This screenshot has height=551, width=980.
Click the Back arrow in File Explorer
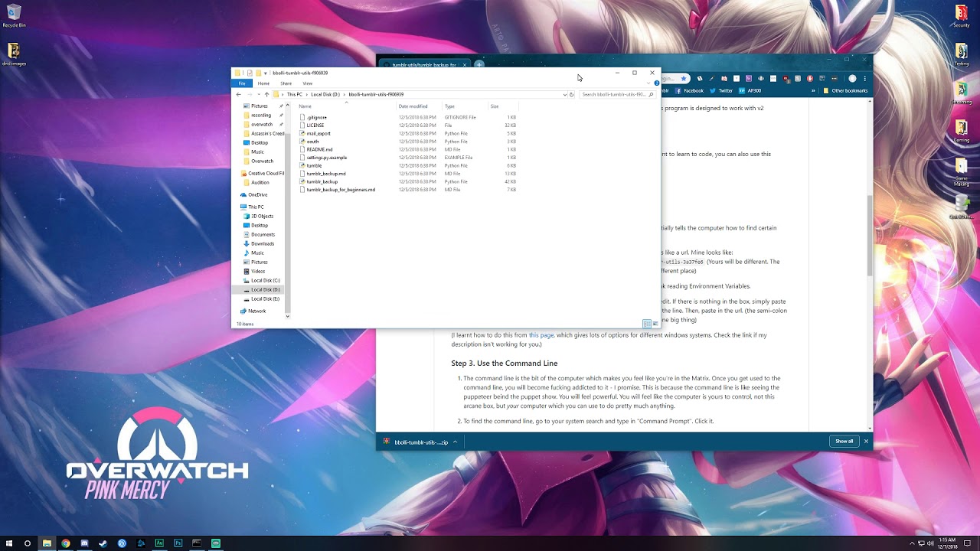coord(238,94)
